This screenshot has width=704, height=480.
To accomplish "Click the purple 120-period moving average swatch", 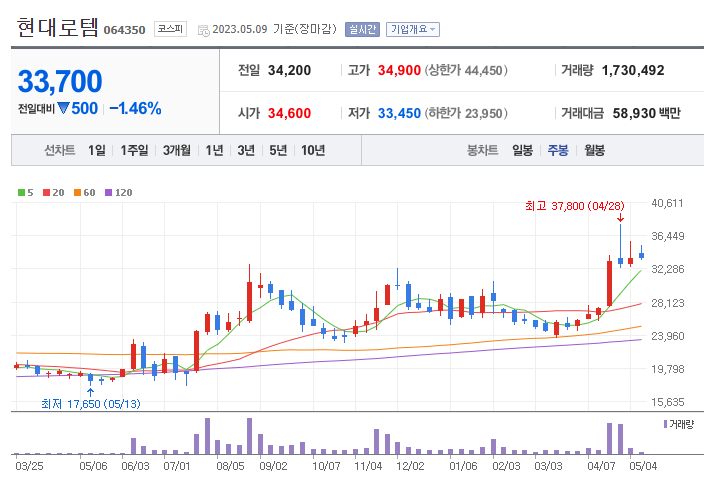I will [108, 193].
